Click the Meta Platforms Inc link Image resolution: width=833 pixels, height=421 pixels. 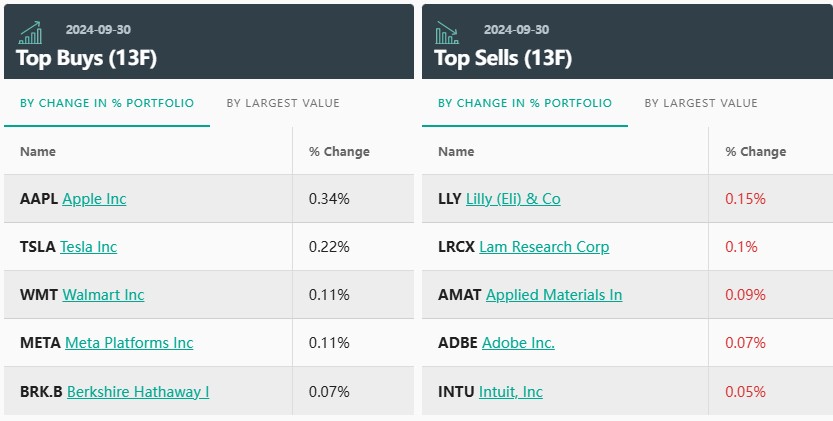click(129, 343)
